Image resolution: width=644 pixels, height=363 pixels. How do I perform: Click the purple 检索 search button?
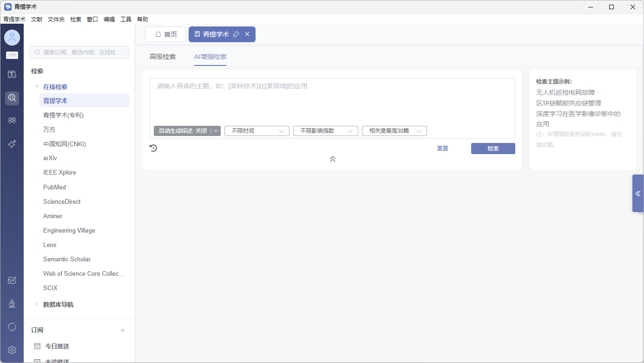point(493,149)
